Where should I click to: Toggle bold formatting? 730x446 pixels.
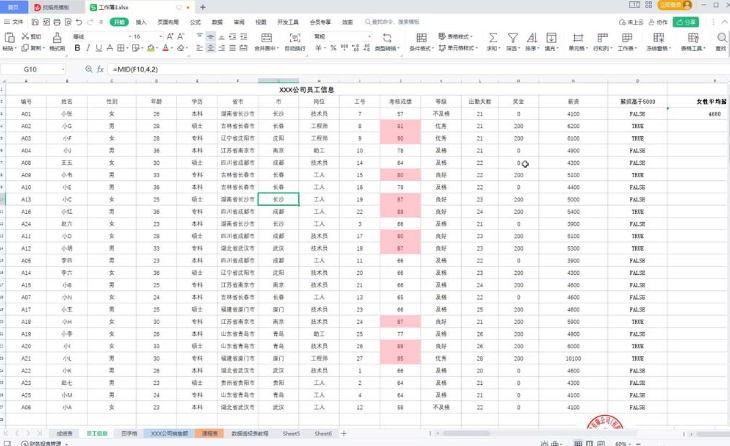[x=77, y=48]
